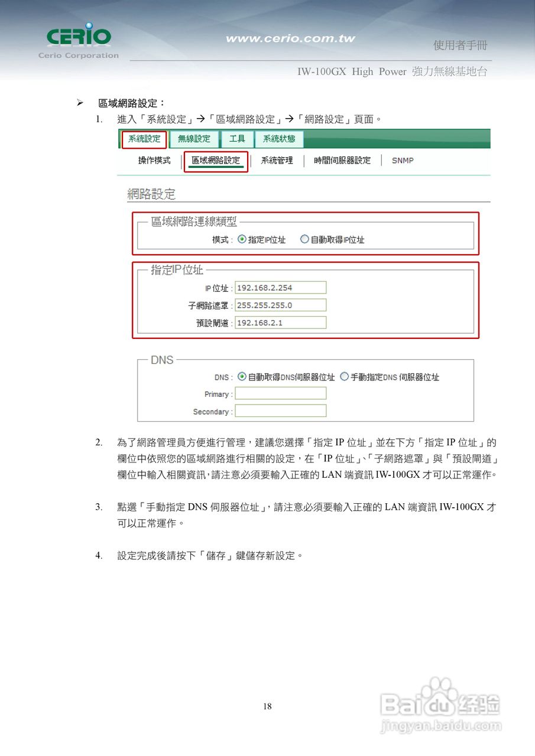The image size is (535, 756).
Task: Click the IP位址 field showing 192.168.2.254
Action: [x=280, y=288]
